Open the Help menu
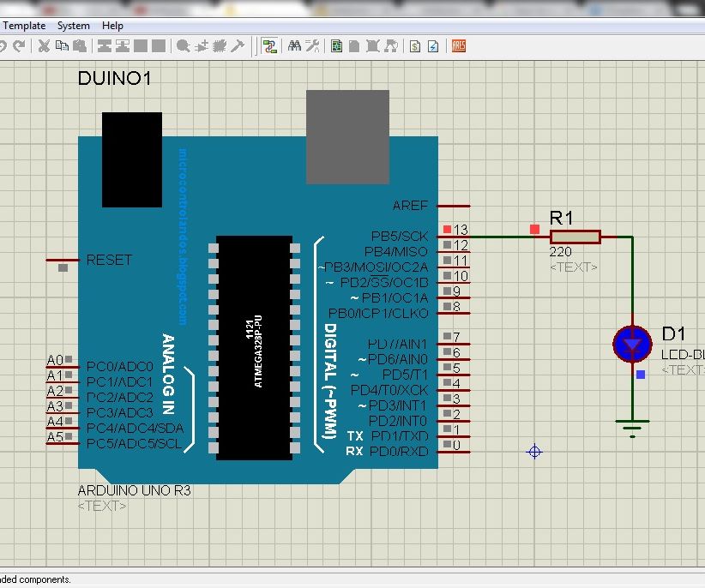705x588 pixels. 112,26
